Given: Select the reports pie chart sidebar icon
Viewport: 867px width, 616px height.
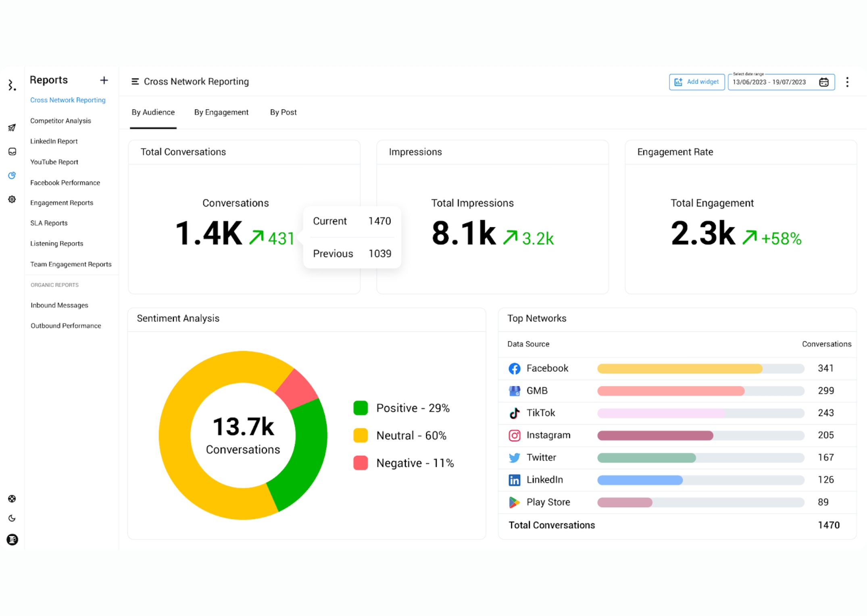Looking at the screenshot, I should click(12, 175).
